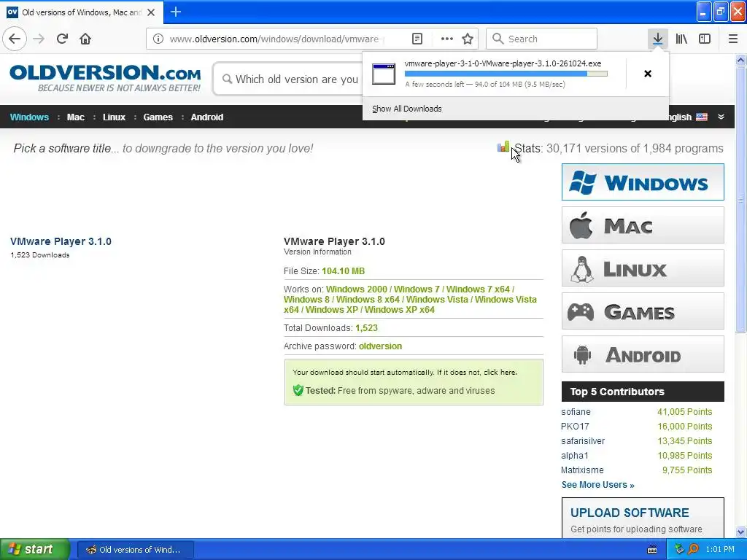
Task: Click the downloading exe file icon
Action: 384,74
